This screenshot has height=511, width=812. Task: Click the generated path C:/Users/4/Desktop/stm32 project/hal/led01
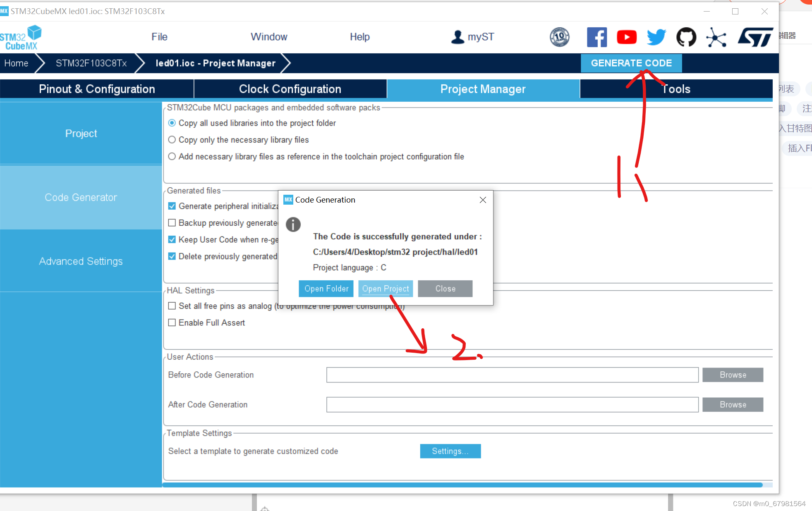[395, 252]
